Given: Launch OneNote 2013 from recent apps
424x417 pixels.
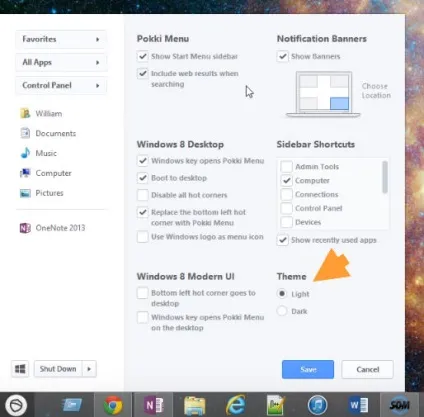Looking at the screenshot, I should coord(52,228).
